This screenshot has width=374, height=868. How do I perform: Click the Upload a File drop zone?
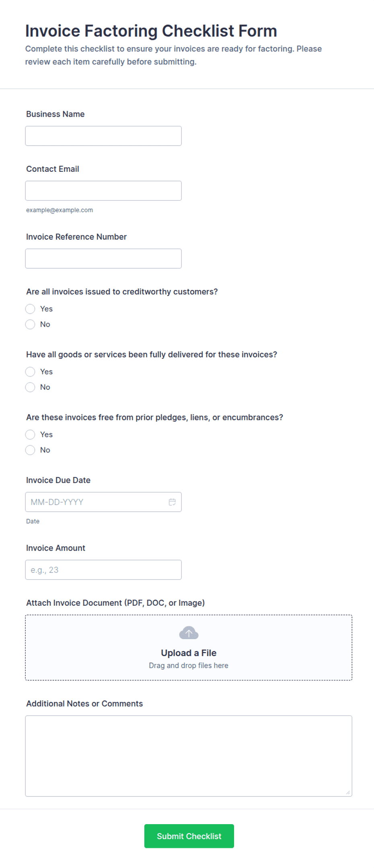(x=189, y=648)
